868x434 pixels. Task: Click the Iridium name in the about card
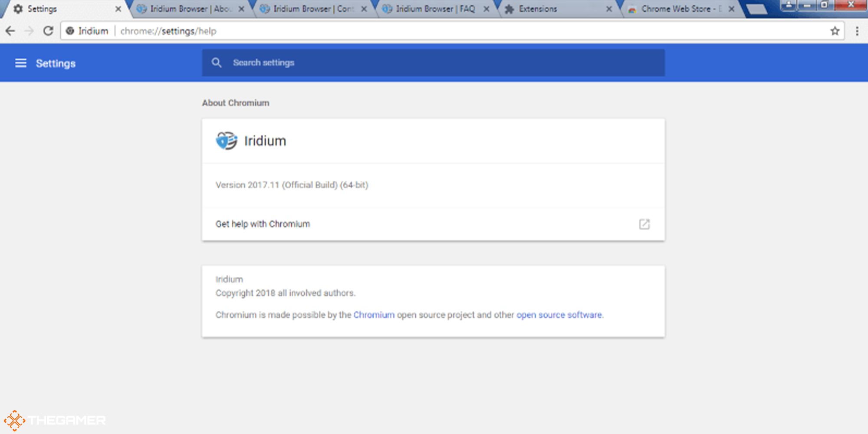(265, 141)
